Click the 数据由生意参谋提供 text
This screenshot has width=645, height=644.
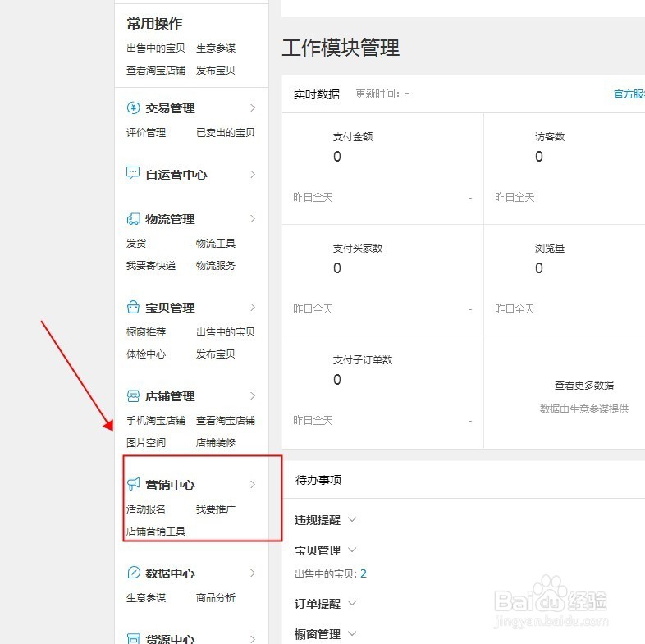[x=584, y=409]
